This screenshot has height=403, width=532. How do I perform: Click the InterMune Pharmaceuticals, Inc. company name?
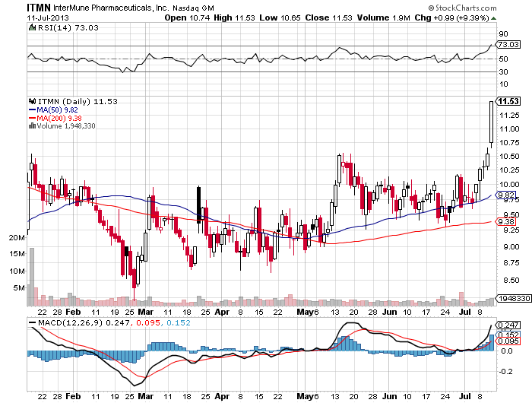coord(111,8)
